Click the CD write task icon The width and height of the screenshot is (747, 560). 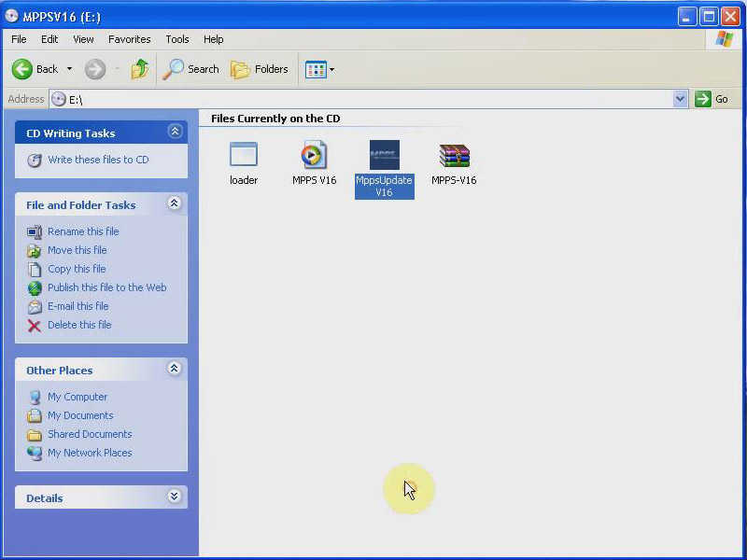click(35, 160)
